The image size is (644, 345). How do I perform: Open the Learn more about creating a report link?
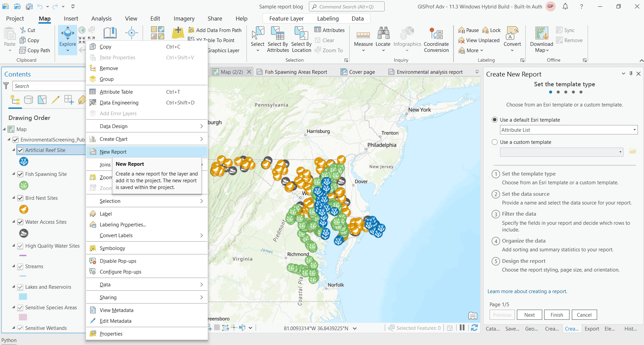click(x=527, y=291)
